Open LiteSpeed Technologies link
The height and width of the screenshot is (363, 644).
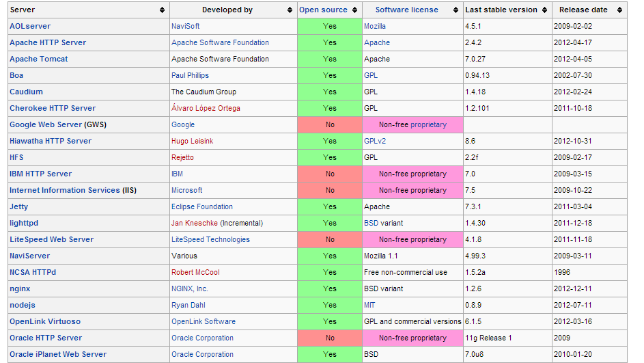click(211, 240)
